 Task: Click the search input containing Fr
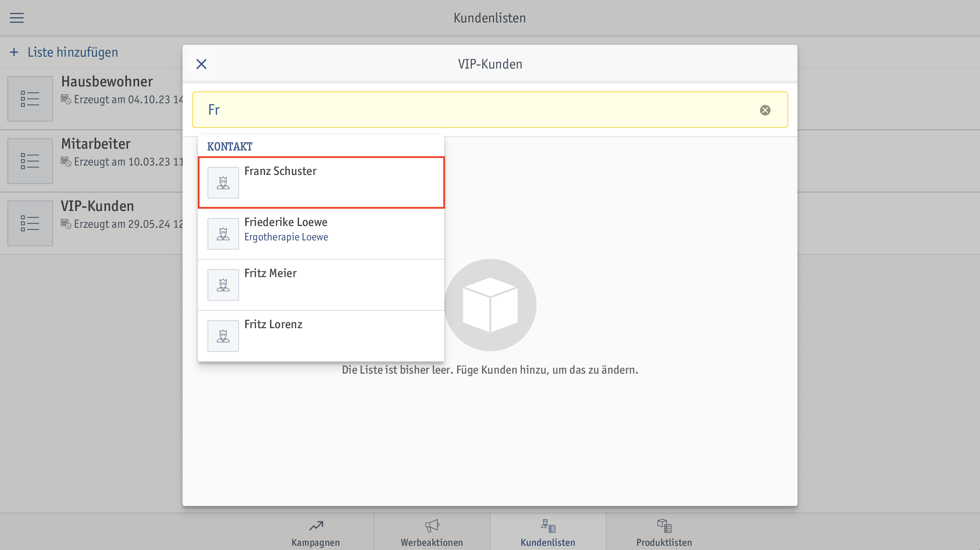pos(490,110)
